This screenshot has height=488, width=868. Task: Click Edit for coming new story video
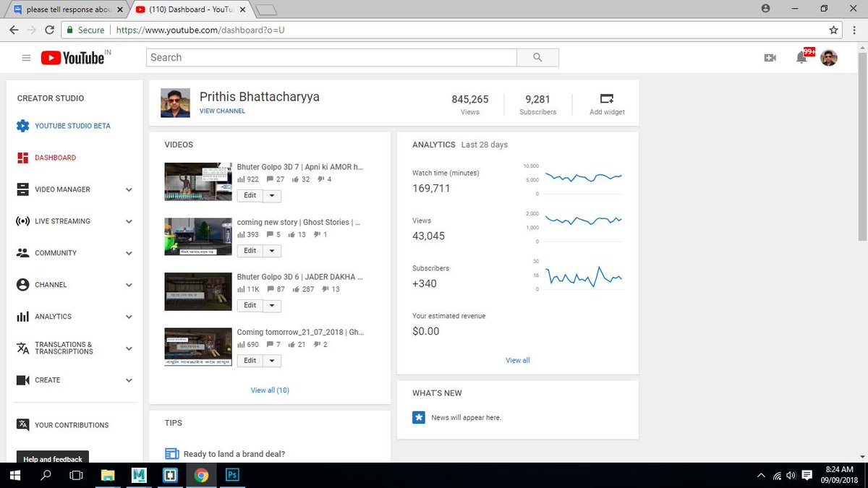click(x=250, y=251)
